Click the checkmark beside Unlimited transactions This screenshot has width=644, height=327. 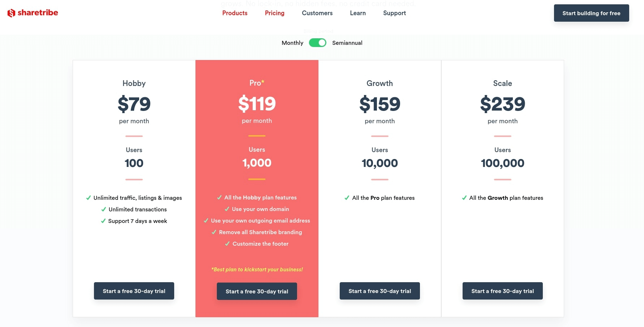[x=103, y=209]
